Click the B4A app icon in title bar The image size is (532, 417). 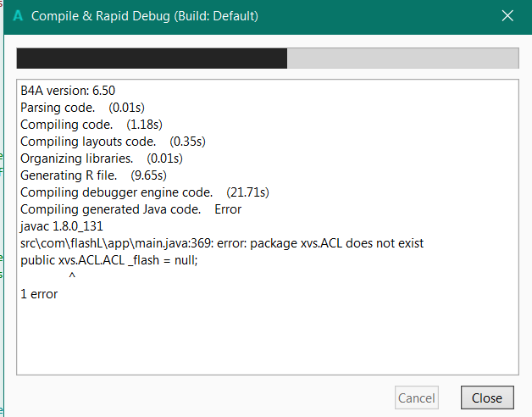[18, 16]
